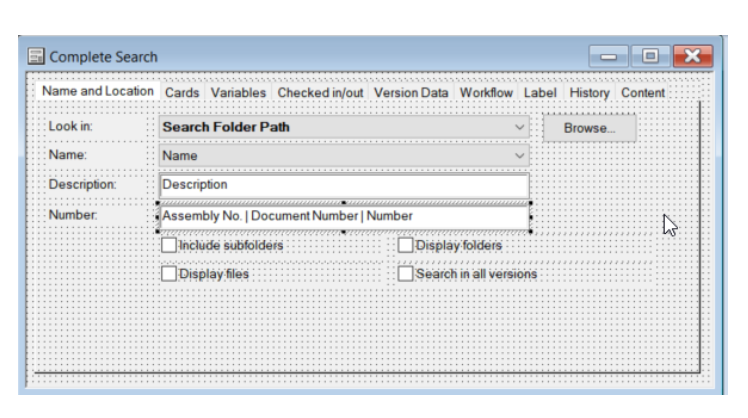Image resolution: width=748 pixels, height=418 pixels.
Task: Open the Name combo box dropdown
Action: click(x=520, y=156)
